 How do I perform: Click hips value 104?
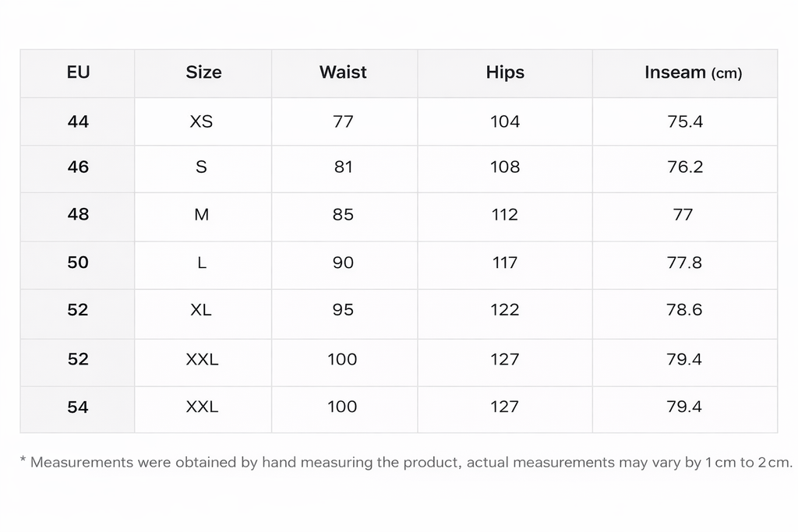coord(505,122)
